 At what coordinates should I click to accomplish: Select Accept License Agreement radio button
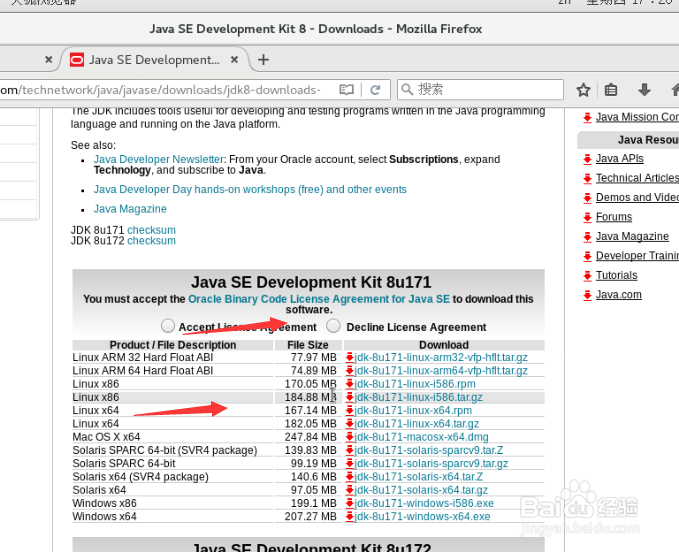click(x=168, y=326)
